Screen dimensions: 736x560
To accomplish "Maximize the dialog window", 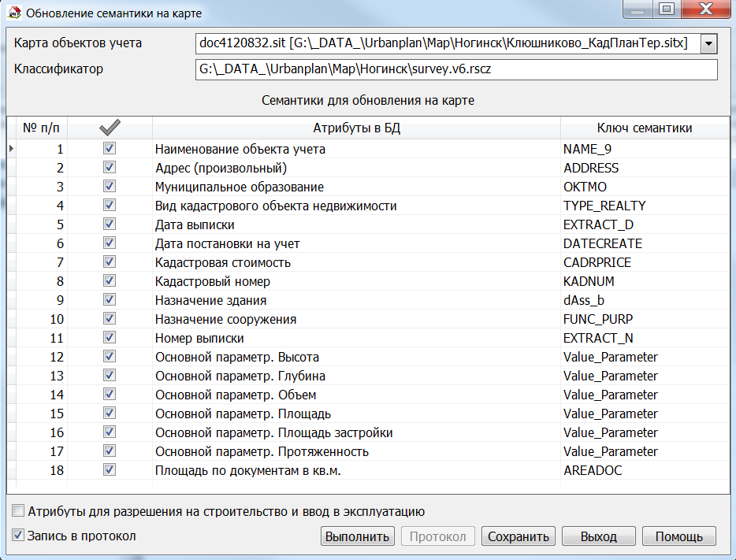I will [666, 10].
